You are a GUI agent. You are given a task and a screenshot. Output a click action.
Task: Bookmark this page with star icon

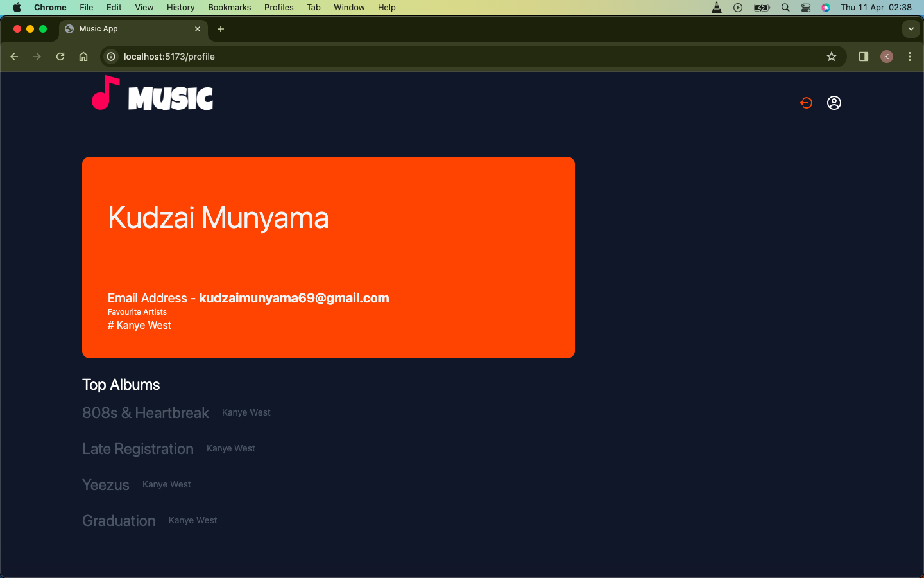tap(832, 57)
